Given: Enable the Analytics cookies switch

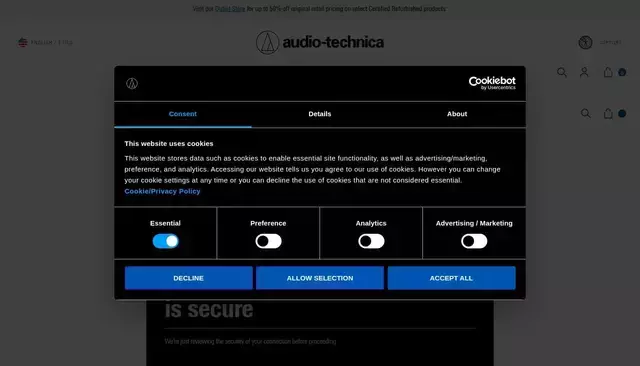Looking at the screenshot, I should pos(371,241).
